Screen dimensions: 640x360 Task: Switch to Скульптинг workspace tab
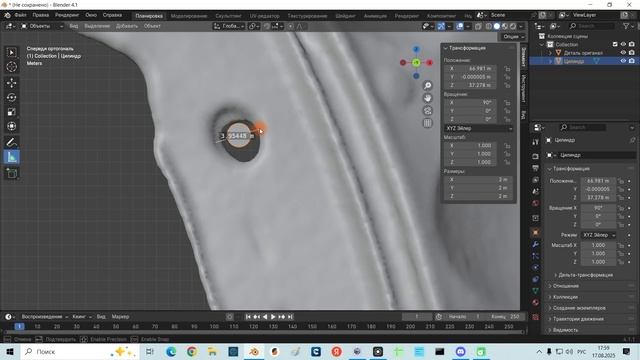click(228, 16)
